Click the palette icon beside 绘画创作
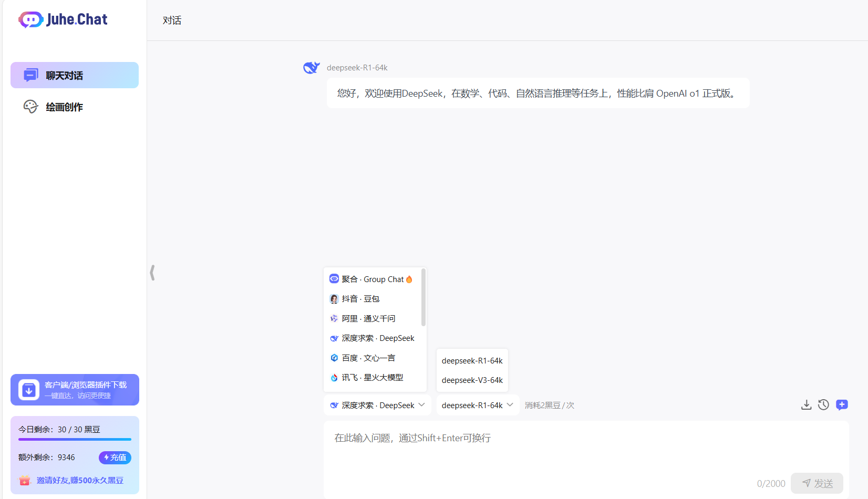The height and width of the screenshot is (499, 868). (31, 107)
